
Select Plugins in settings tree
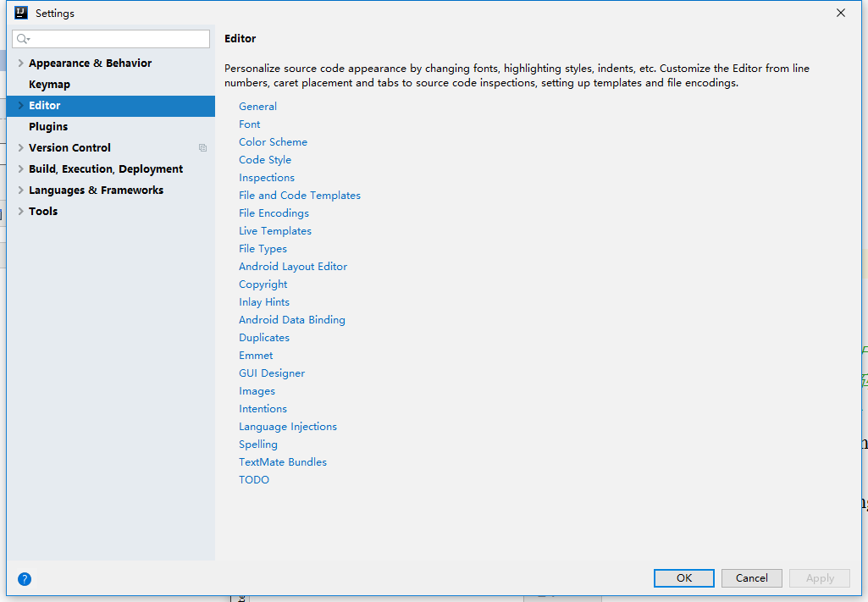coord(48,127)
